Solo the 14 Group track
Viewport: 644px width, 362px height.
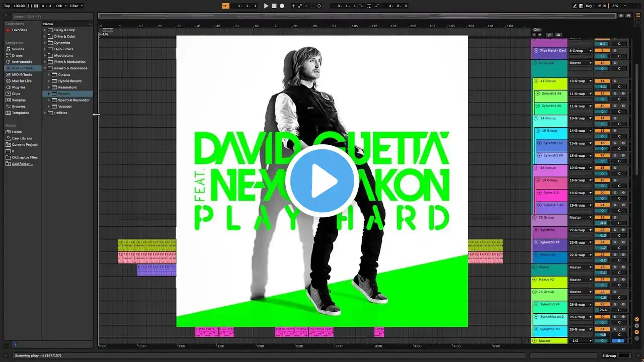[614, 118]
